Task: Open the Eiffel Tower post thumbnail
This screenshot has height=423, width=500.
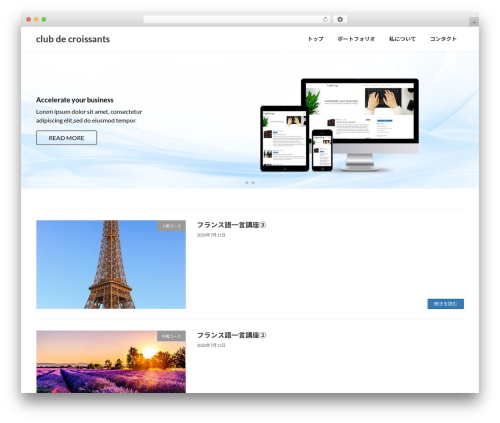Action: click(x=111, y=264)
